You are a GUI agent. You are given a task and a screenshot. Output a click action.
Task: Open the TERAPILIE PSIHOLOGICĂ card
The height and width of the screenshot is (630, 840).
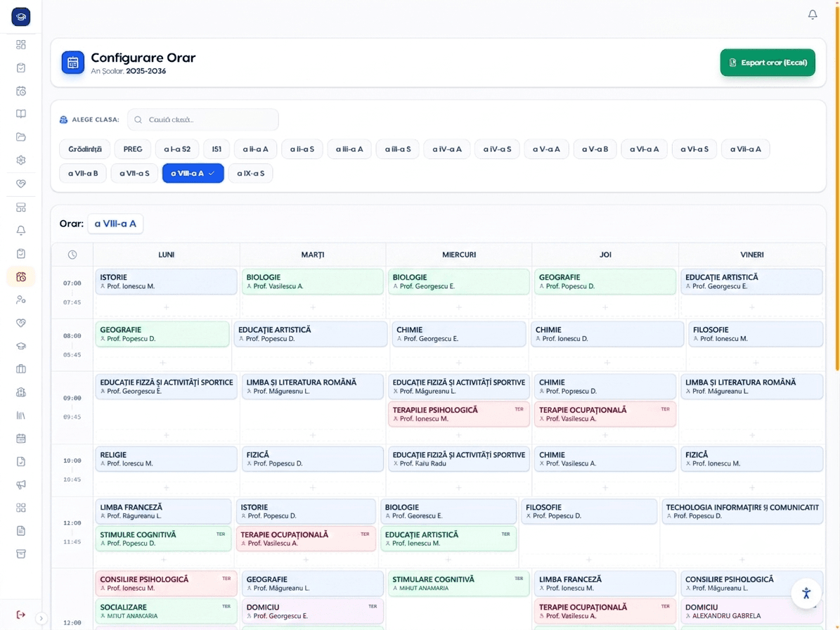[x=459, y=413]
